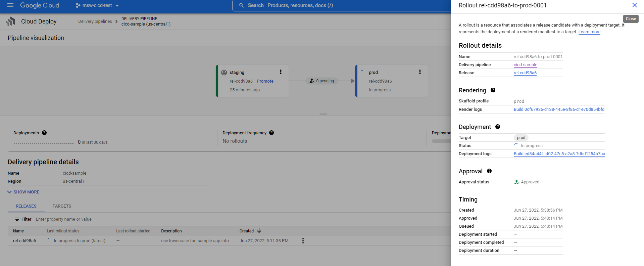The width and height of the screenshot is (644, 266).
Task: Switch to the TARGETS tab
Action: click(x=62, y=206)
